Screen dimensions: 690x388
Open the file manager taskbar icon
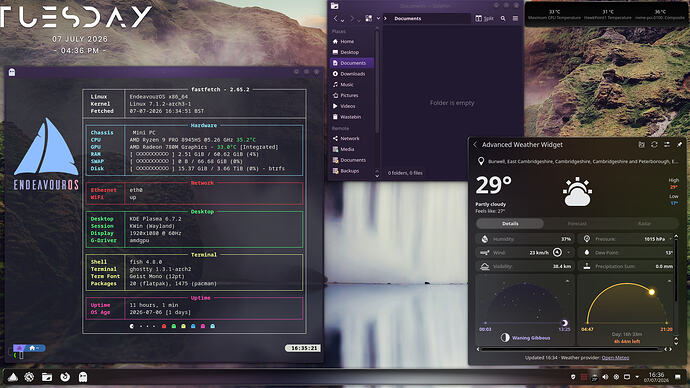point(47,377)
